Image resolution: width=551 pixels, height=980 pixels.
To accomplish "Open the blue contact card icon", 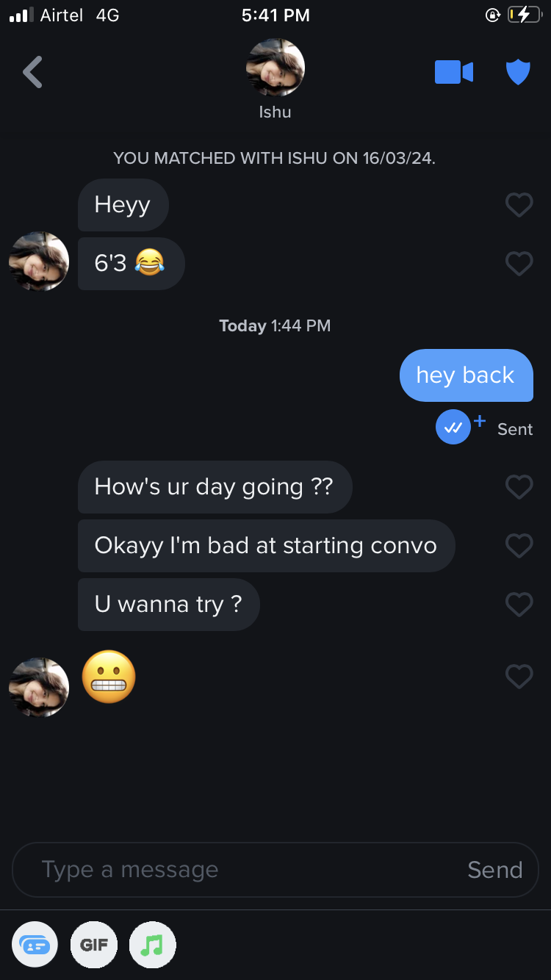I will pos(35,945).
